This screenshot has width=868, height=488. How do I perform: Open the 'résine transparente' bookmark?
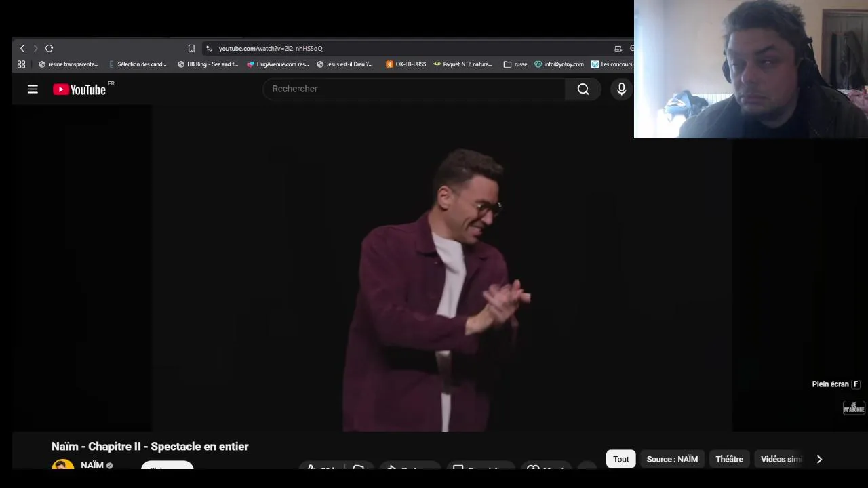[68, 64]
